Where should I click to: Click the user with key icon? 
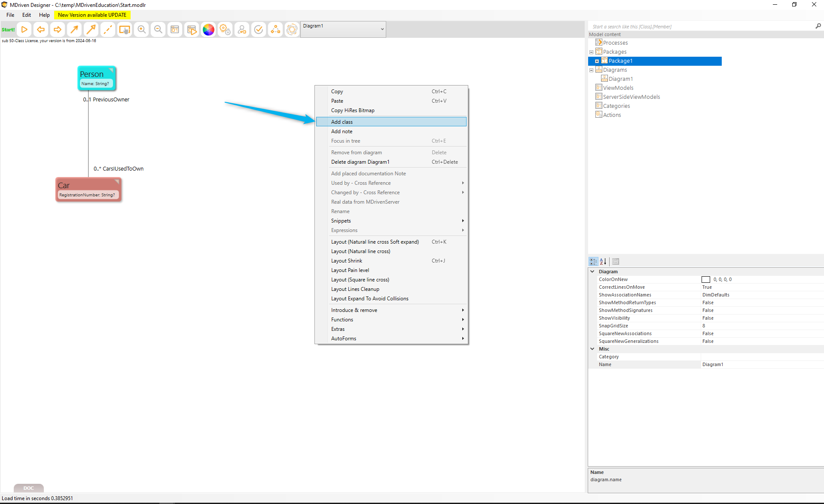point(242,30)
